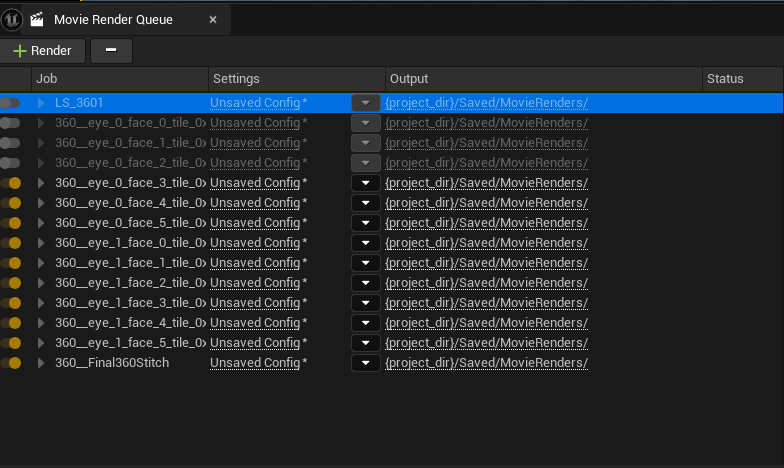Expand the 360__eye_0_face_3_tile_0 job row
Screen dimensions: 784x468
pos(41,183)
